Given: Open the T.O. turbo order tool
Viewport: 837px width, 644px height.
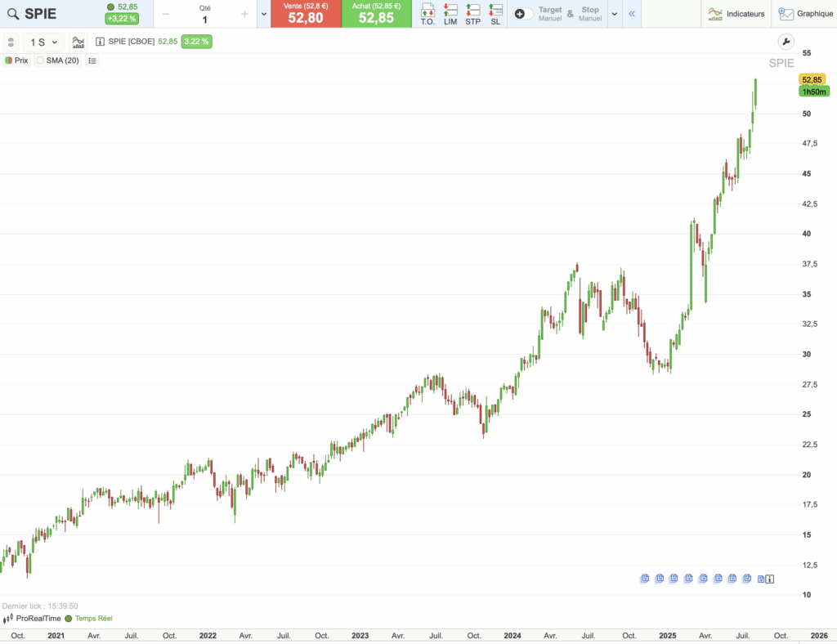Looking at the screenshot, I should pos(427,14).
